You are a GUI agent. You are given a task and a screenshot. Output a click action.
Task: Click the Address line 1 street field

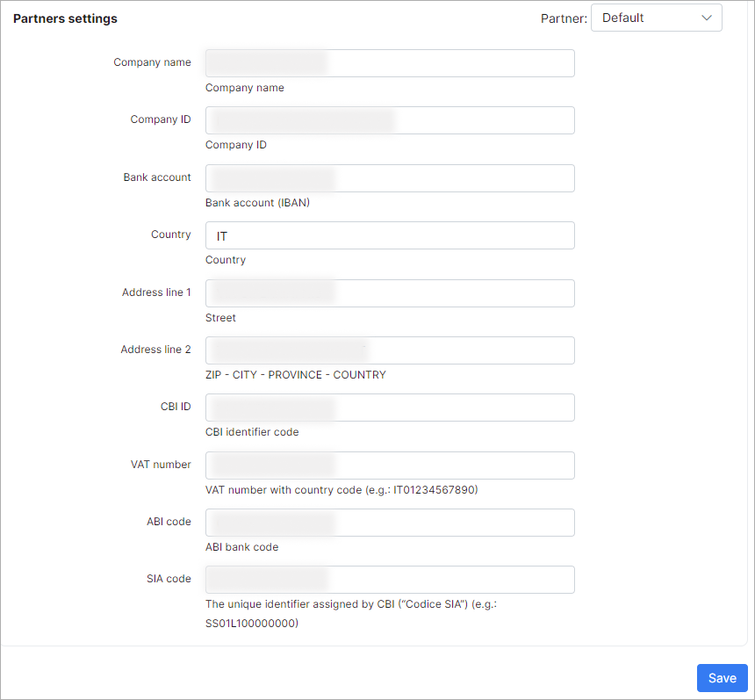390,293
